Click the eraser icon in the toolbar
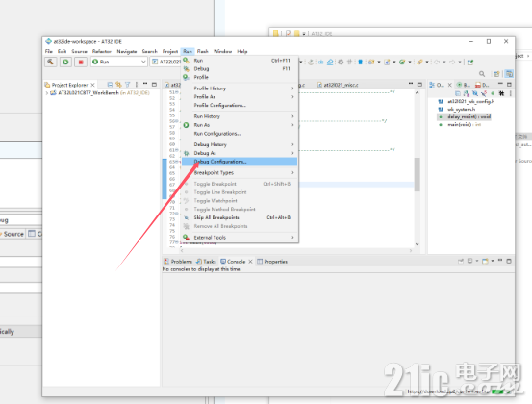 (x=330, y=62)
